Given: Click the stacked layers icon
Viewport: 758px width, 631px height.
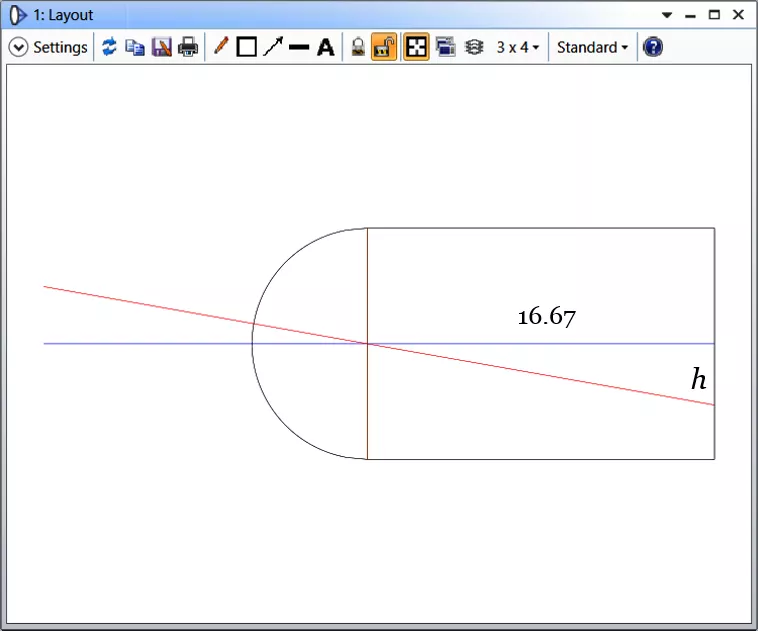Looking at the screenshot, I should click(474, 47).
